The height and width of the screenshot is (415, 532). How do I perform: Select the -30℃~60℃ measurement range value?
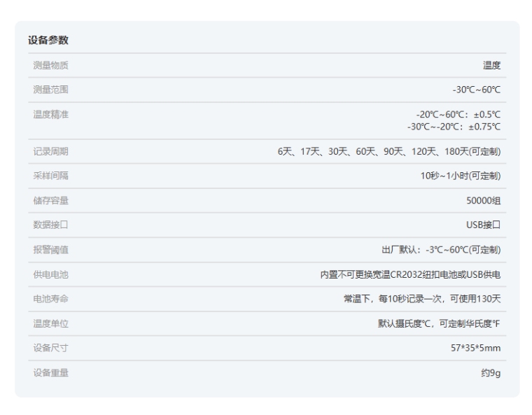click(476, 90)
